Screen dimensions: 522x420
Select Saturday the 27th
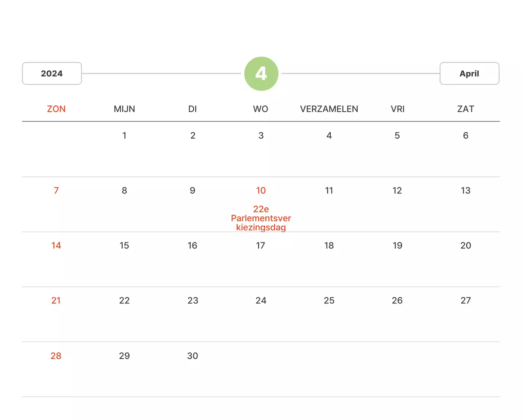(x=466, y=301)
